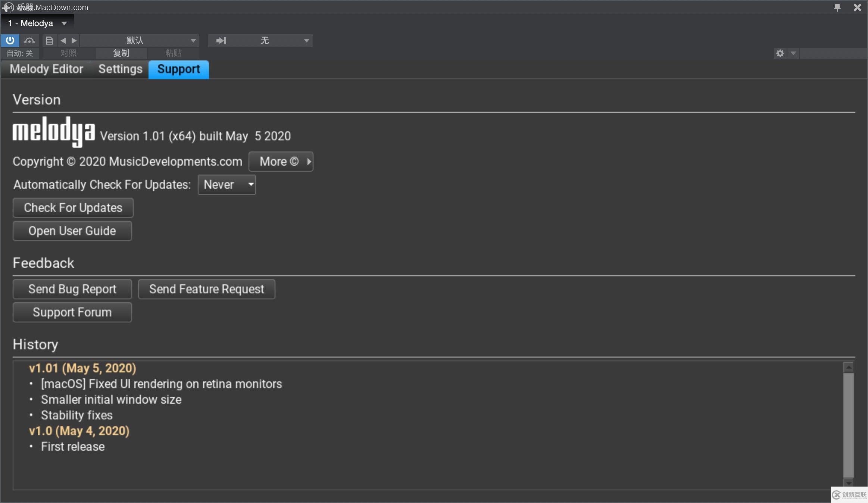Screen dimensions: 868x503
Task: Open the Never update frequency dropdown
Action: click(227, 185)
